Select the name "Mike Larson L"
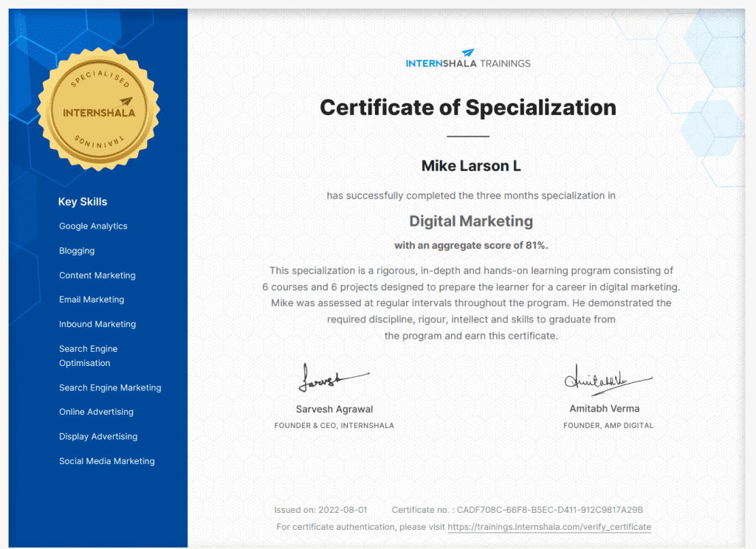The image size is (756, 549). (471, 166)
